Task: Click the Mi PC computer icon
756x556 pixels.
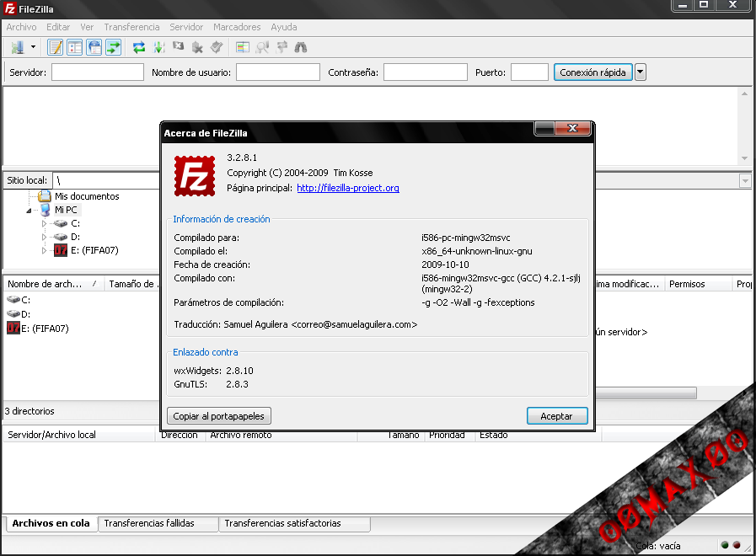Action: tap(46, 210)
